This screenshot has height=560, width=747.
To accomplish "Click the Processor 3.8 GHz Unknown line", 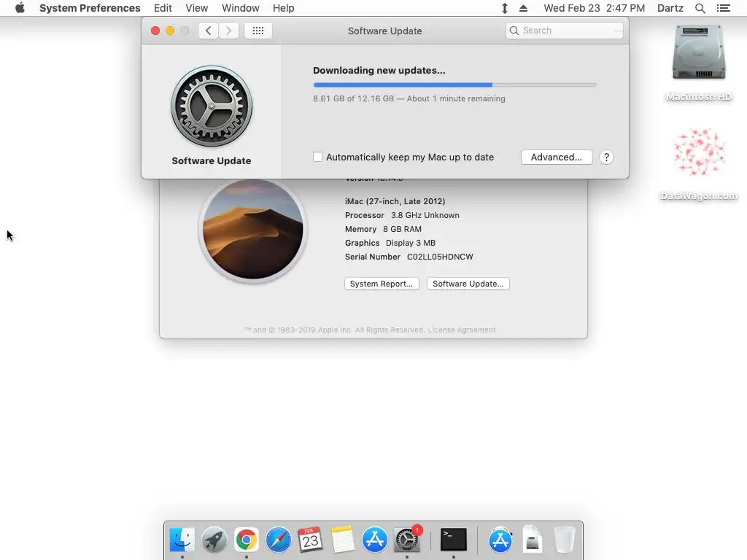I will click(x=402, y=215).
